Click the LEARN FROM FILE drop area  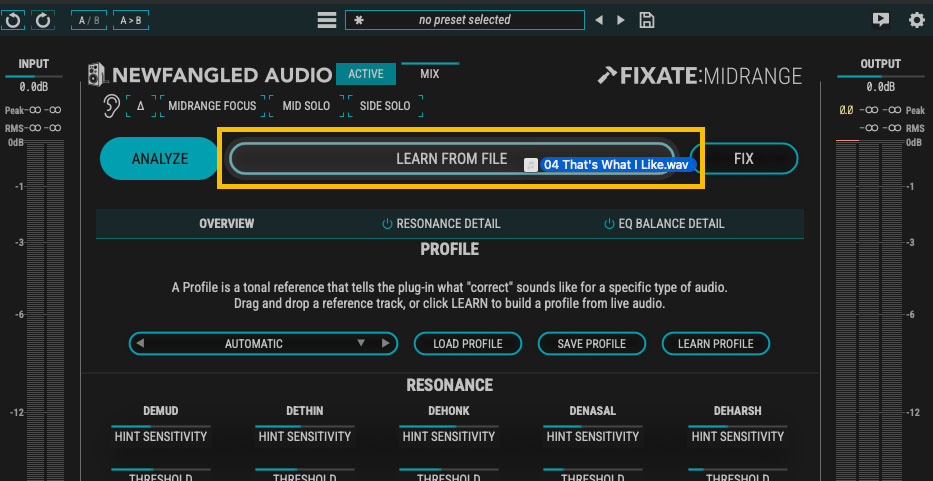(x=452, y=159)
